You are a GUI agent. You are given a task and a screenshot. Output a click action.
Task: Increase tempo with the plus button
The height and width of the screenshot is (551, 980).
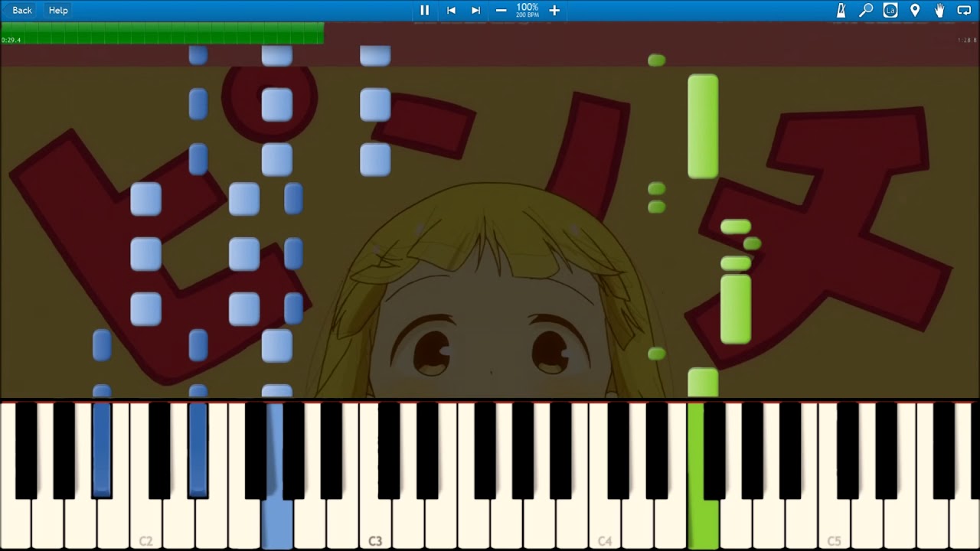tap(554, 10)
